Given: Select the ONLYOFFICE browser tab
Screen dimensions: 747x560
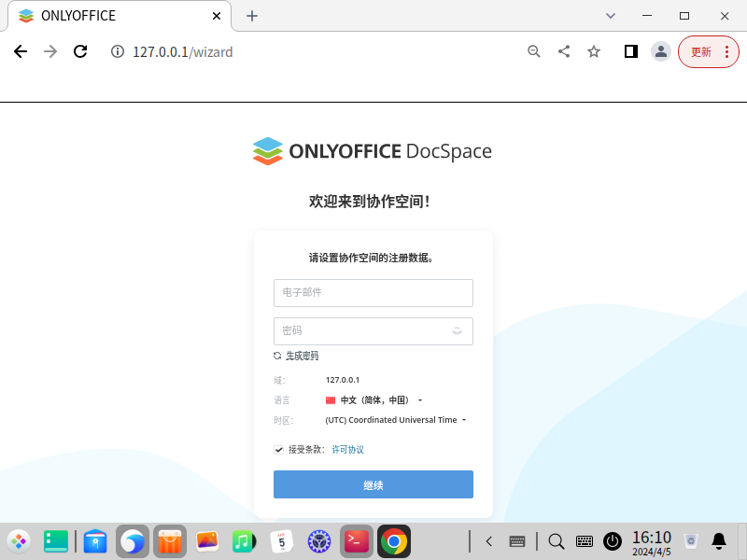Looking at the screenshot, I should tap(120, 16).
